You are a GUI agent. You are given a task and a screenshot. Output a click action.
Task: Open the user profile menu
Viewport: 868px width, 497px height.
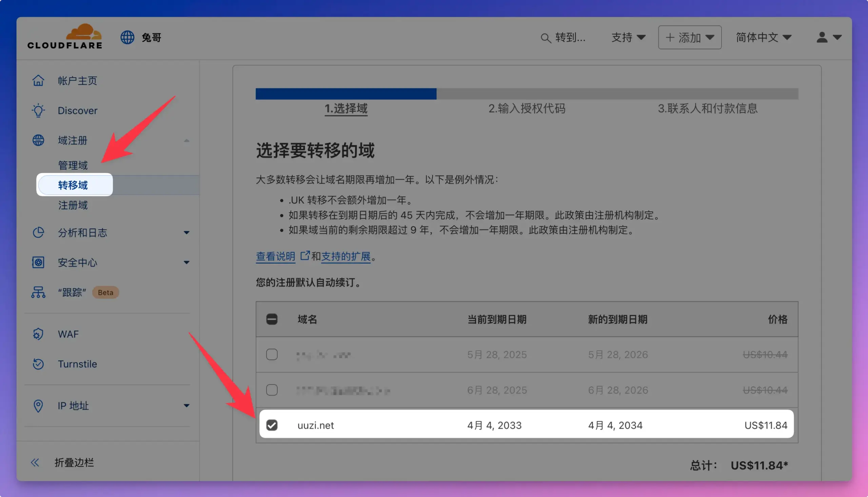coord(829,37)
